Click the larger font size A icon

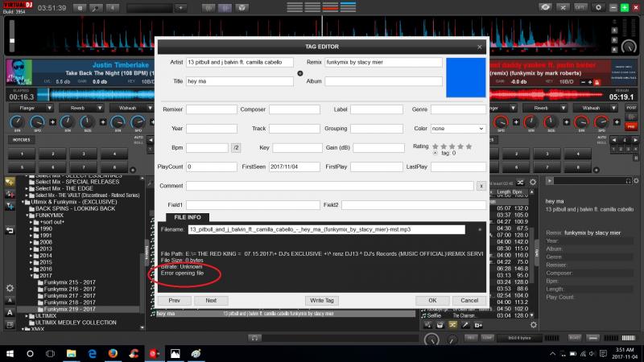[x=10, y=312]
